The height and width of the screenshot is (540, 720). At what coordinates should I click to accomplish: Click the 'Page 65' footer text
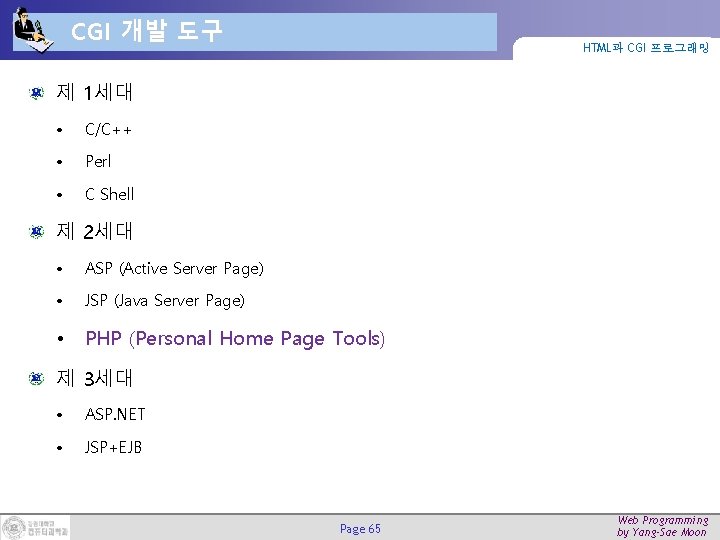pos(360,529)
